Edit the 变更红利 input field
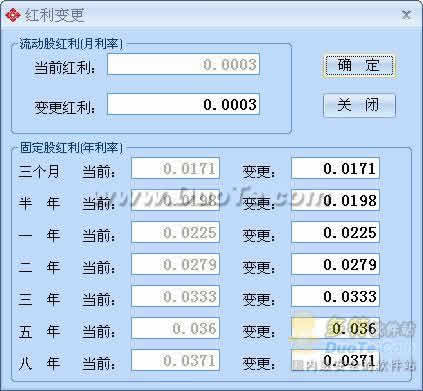The image size is (423, 391). 183,104
